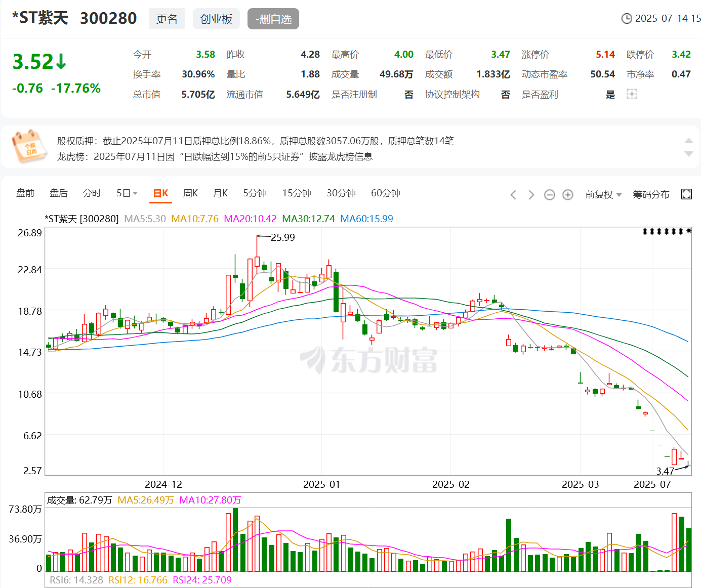Viewport: 701px width, 588px height.
Task: Select the 日K chart tab
Action: click(x=161, y=193)
